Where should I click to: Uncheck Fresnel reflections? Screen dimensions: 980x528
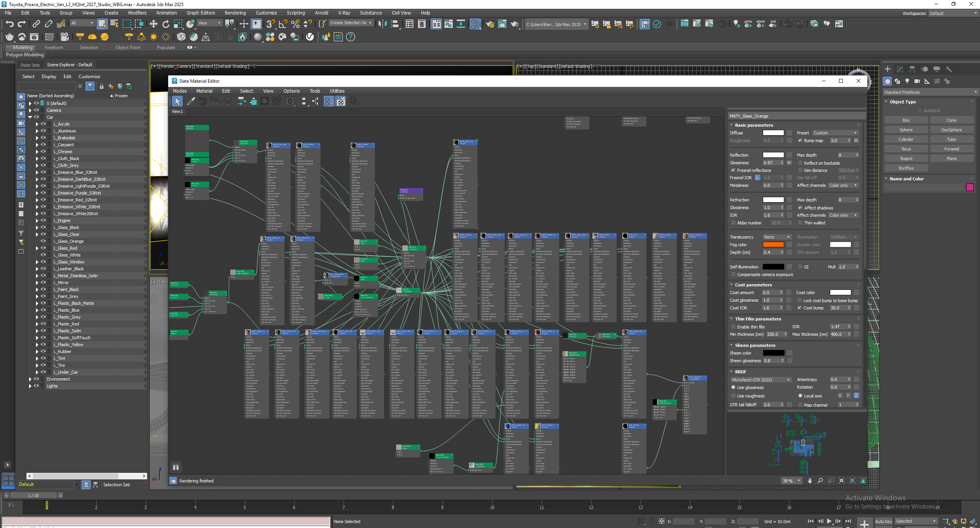pos(733,170)
